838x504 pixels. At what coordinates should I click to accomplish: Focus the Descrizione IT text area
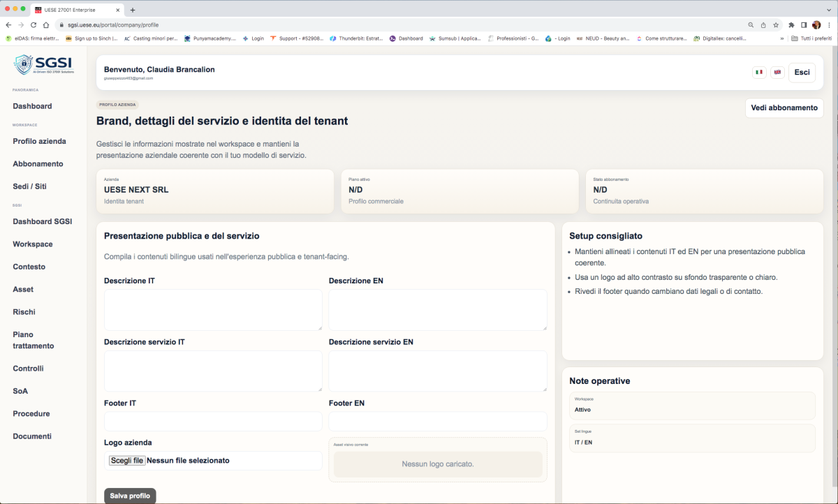tap(213, 309)
